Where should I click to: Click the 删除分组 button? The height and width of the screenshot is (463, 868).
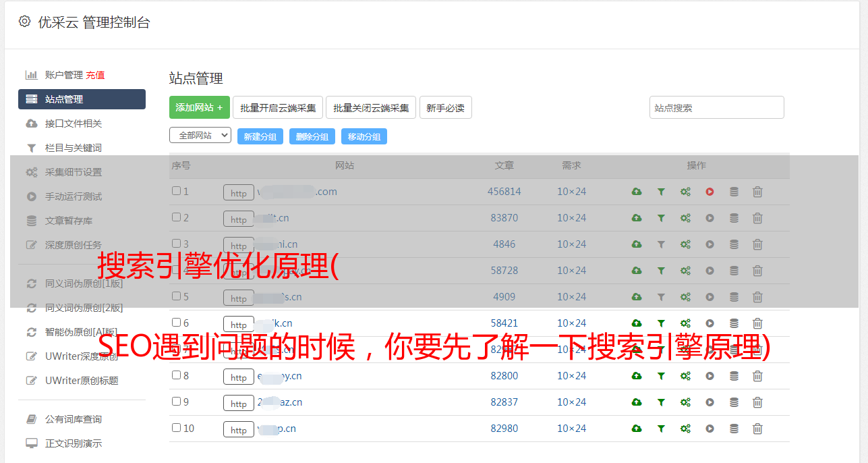point(312,136)
